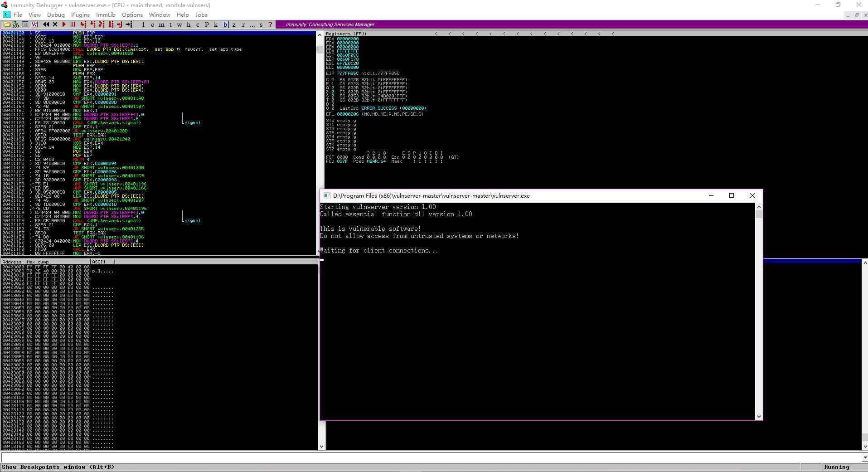Show Windows list with the 'w' button
868x472 pixels.
[179, 24]
